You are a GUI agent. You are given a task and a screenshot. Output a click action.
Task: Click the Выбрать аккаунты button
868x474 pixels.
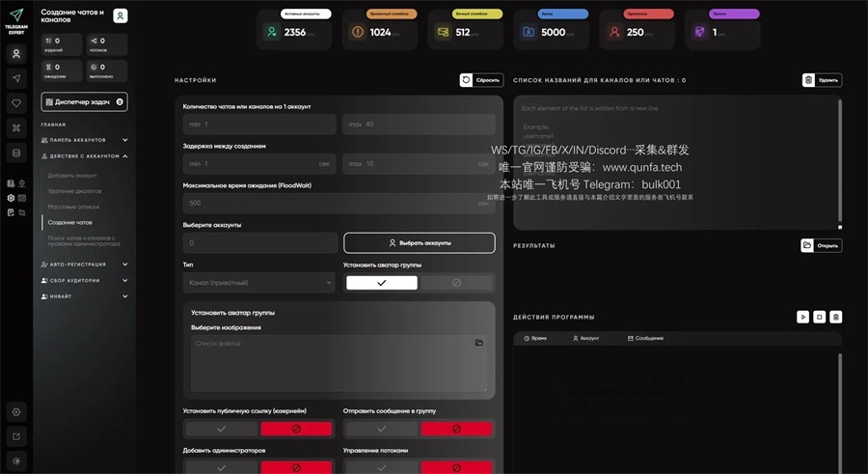[420, 243]
